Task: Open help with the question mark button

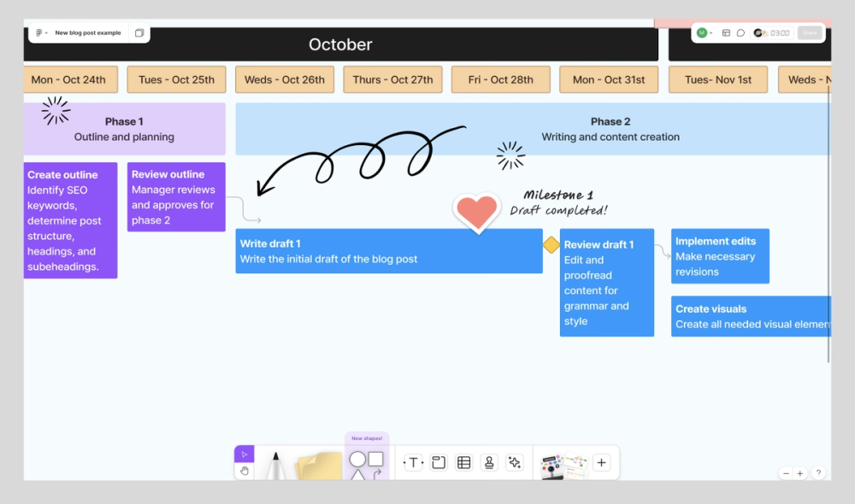Action: click(818, 472)
